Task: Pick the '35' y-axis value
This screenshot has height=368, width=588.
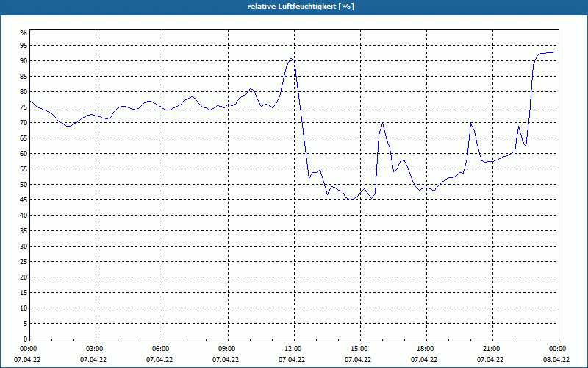Action: (x=24, y=231)
